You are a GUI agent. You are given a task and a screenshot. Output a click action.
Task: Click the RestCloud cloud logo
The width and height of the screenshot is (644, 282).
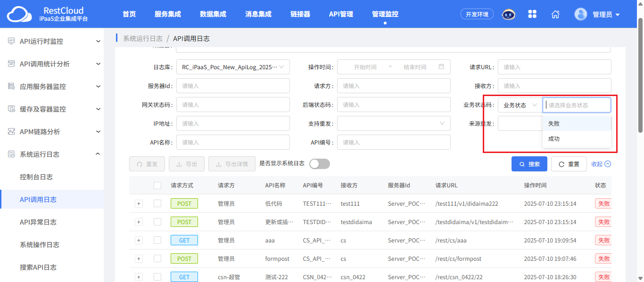pos(20,14)
